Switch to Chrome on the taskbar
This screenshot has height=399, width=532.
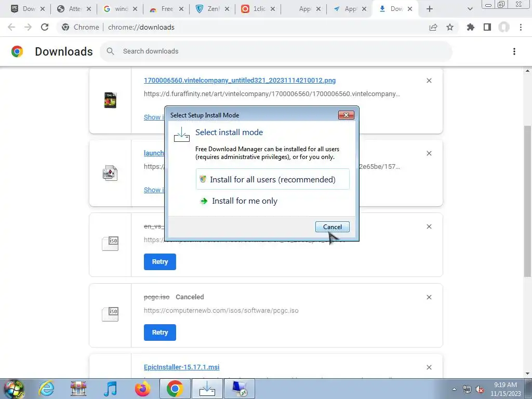tap(175, 389)
